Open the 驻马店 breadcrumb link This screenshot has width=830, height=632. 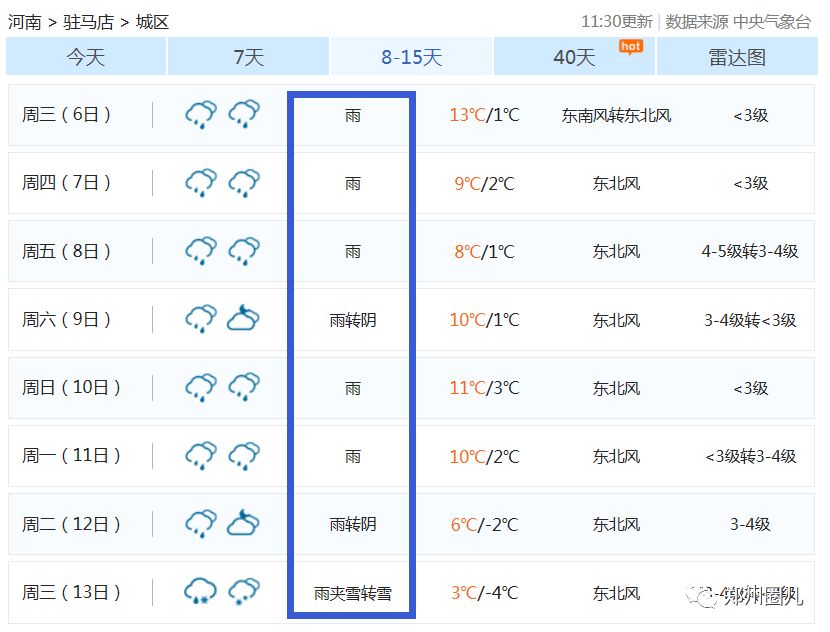(88, 22)
